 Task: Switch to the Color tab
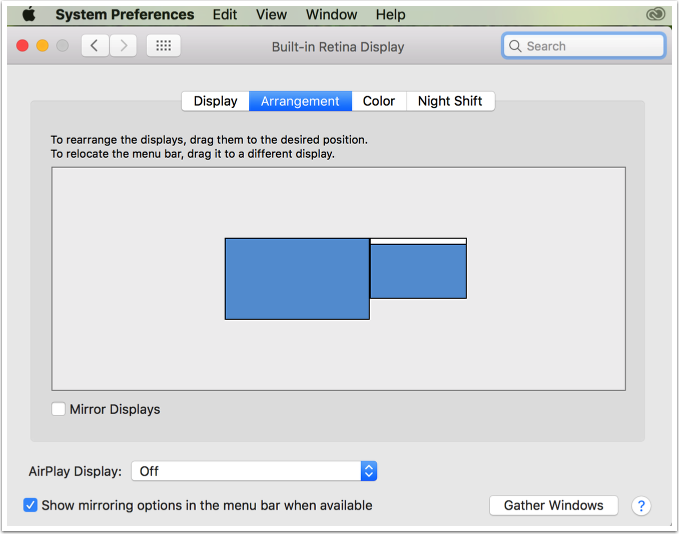(x=379, y=101)
